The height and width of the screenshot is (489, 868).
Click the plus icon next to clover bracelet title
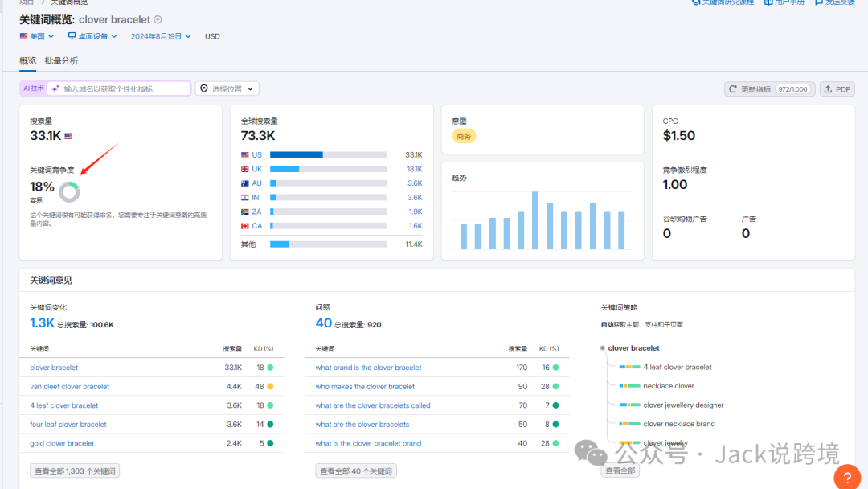coord(158,19)
